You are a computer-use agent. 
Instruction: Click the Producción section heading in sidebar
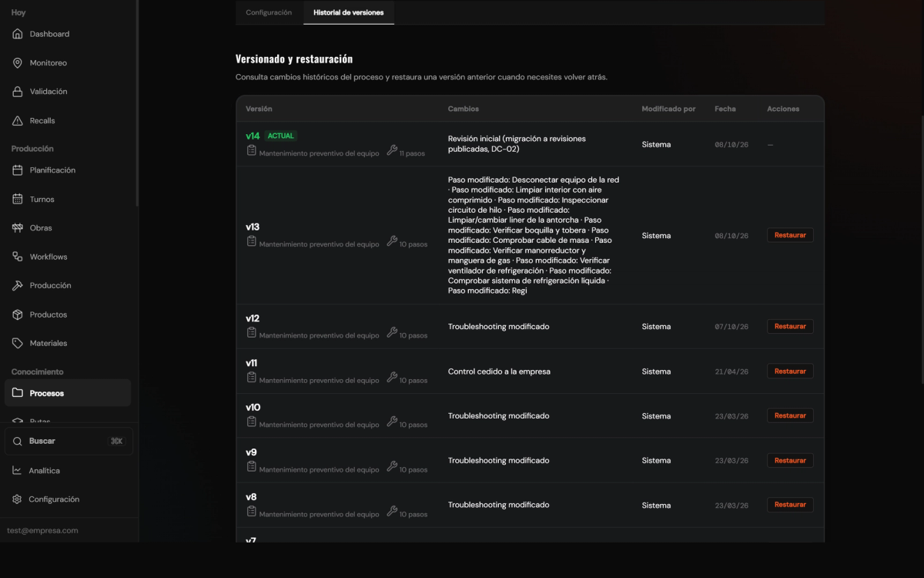point(32,149)
